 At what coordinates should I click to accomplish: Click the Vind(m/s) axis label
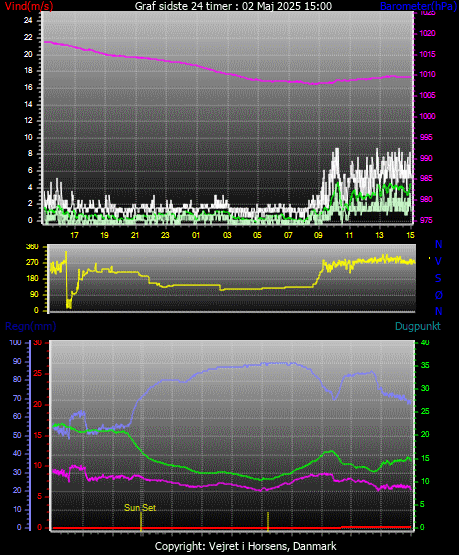tap(29, 6)
